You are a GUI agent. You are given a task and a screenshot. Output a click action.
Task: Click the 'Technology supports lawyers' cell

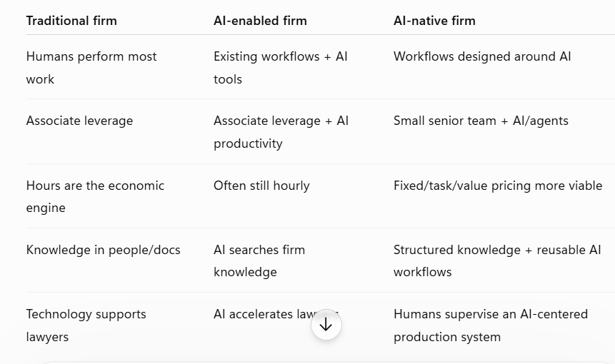tap(86, 325)
